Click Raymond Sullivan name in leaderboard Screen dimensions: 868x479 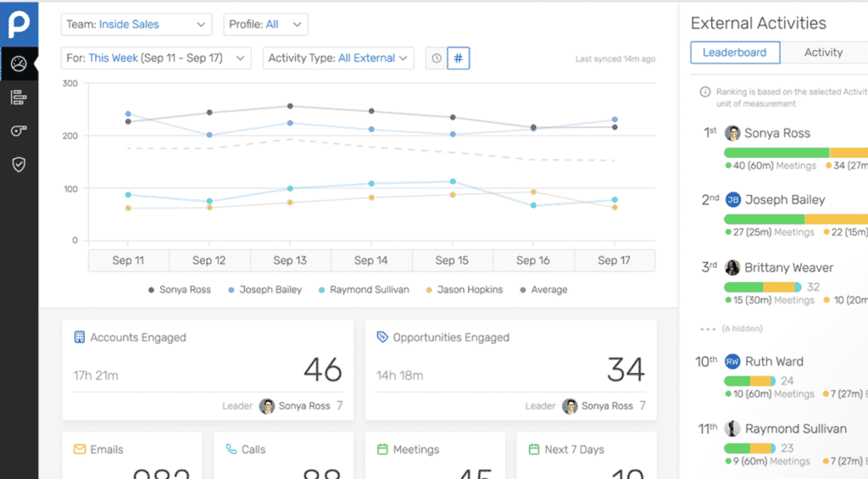[796, 429]
